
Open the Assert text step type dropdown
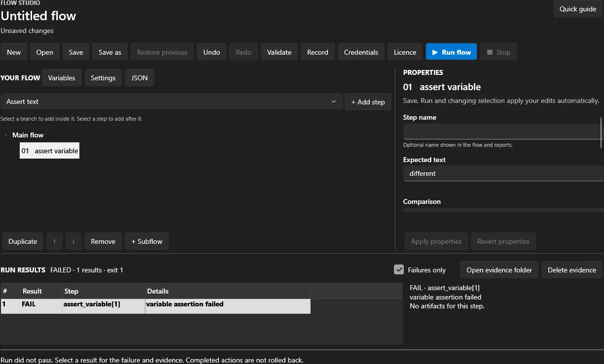pyautogui.click(x=171, y=101)
